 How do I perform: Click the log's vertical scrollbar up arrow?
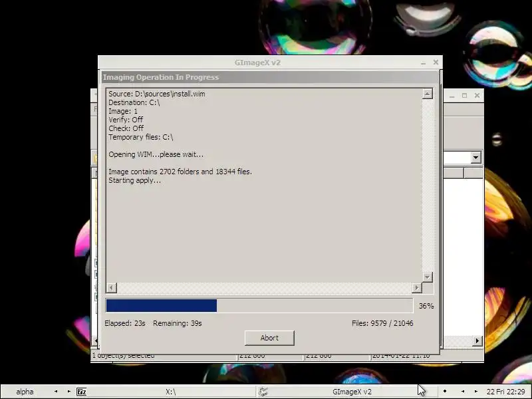tap(428, 94)
